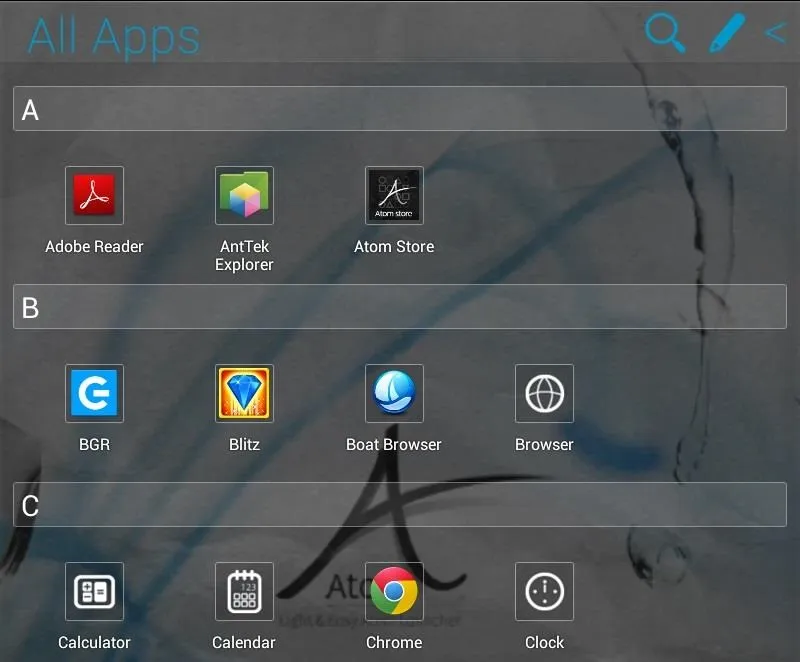
Task: Tap the pencil edit icon
Action: pos(727,33)
